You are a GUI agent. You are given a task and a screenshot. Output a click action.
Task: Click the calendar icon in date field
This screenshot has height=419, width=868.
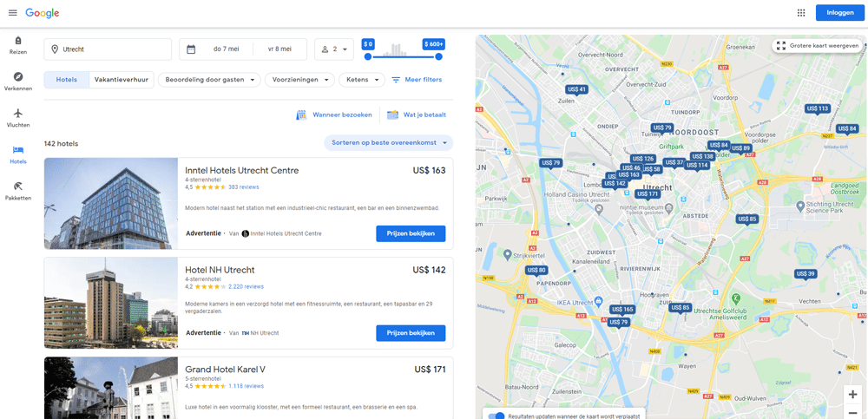point(191,49)
